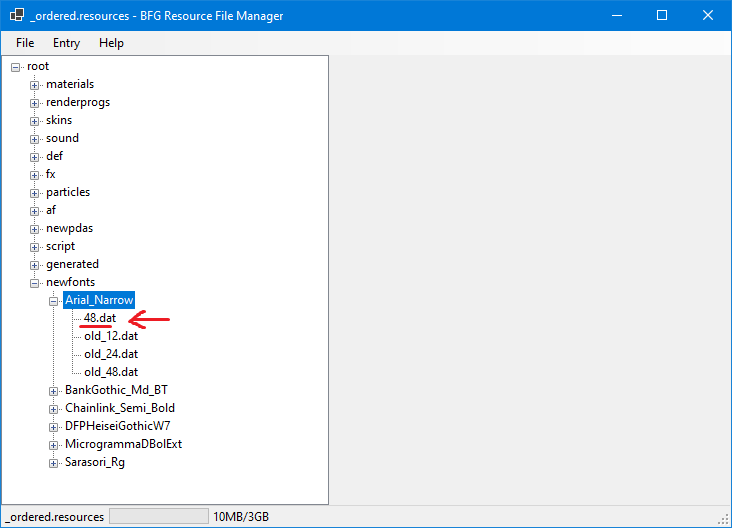The image size is (732, 528).
Task: Open the File menu
Action: tap(25, 43)
